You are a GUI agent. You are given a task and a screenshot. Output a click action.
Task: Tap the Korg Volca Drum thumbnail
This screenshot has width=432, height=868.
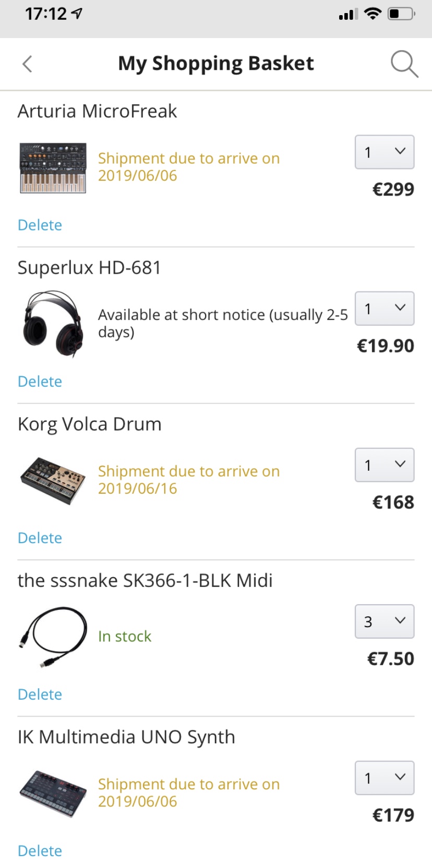tap(53, 480)
